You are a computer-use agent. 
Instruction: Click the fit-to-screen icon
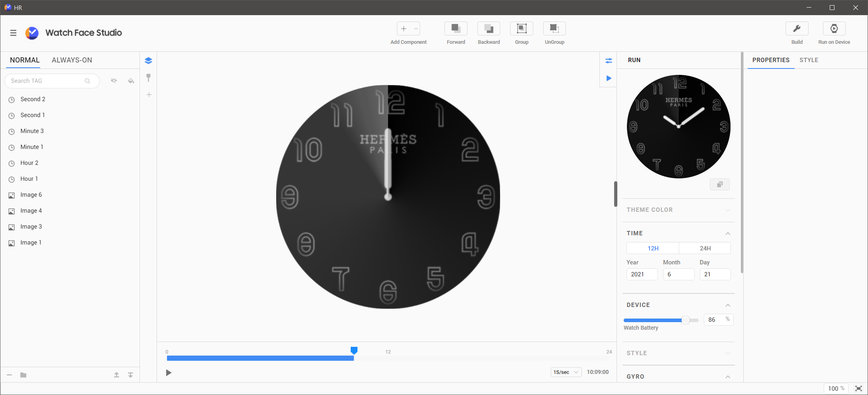point(858,389)
